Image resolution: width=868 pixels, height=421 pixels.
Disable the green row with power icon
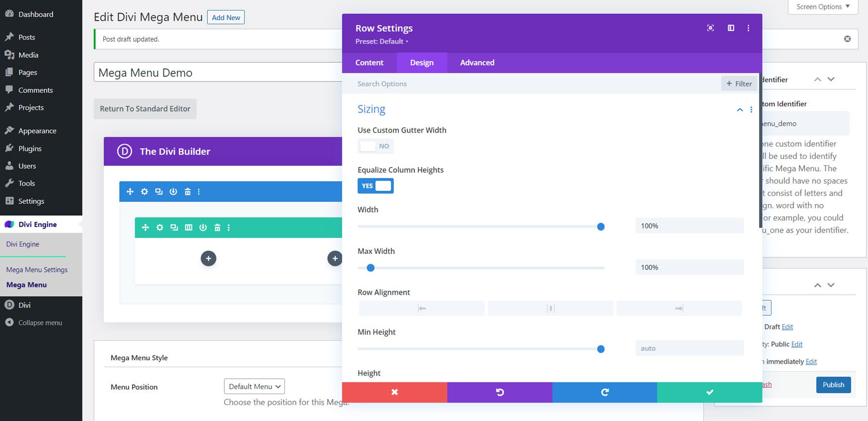tap(203, 228)
